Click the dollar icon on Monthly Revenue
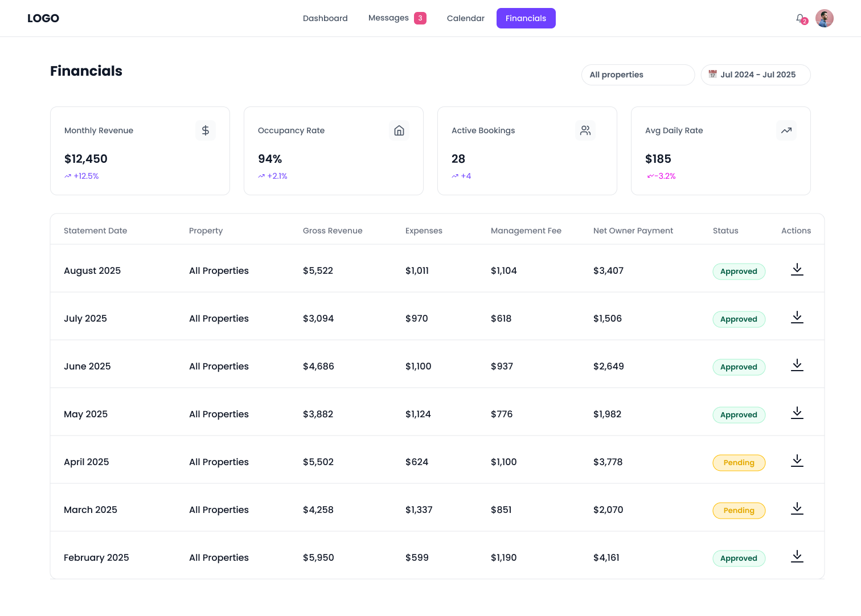This screenshot has height=616, width=861. (x=206, y=130)
